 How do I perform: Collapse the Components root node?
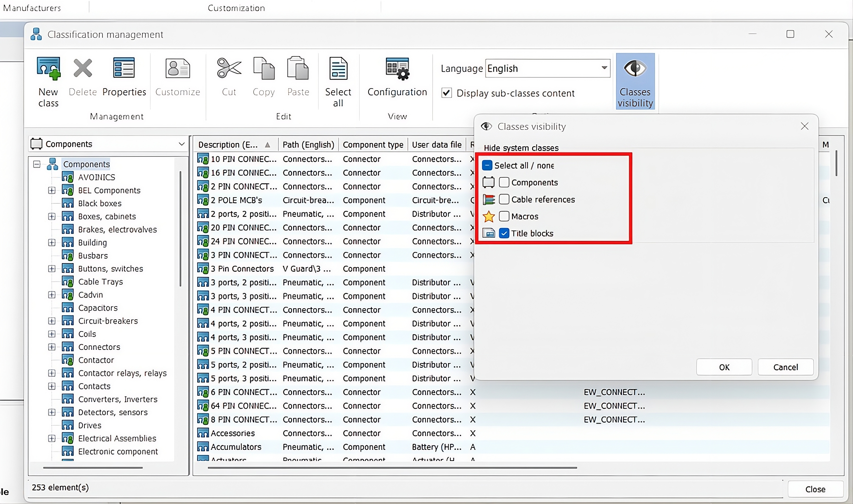[x=37, y=164]
